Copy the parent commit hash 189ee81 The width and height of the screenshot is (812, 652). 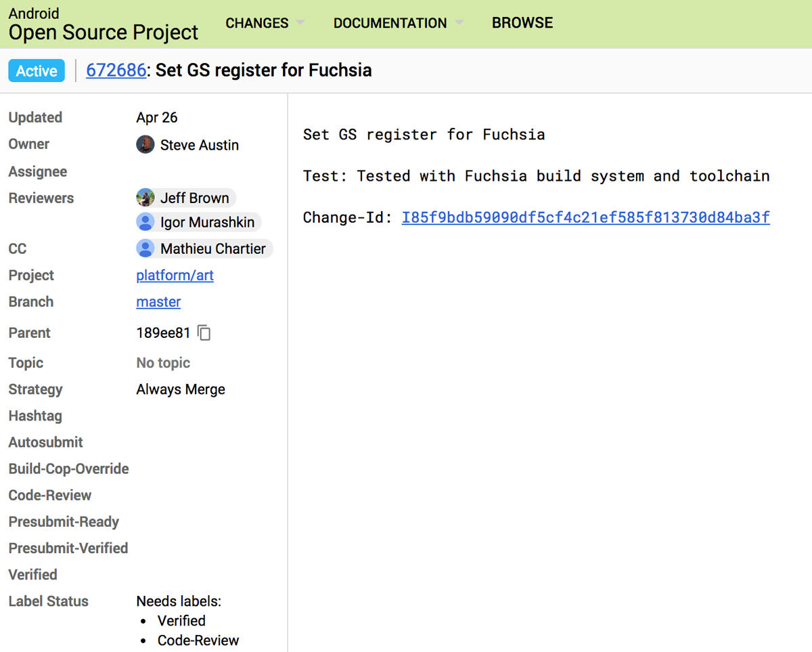[x=204, y=332]
